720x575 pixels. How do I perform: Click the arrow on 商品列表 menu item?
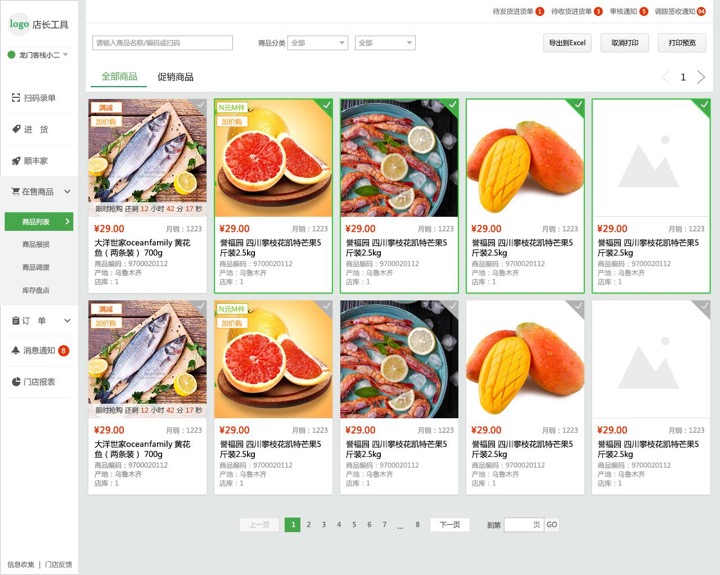[x=68, y=221]
